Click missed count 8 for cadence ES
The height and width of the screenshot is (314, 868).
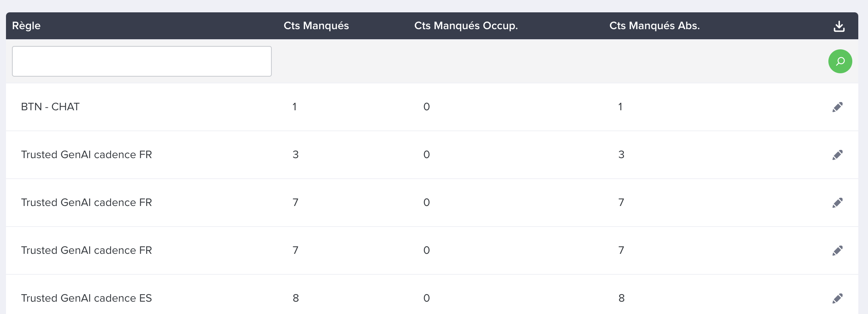point(296,298)
